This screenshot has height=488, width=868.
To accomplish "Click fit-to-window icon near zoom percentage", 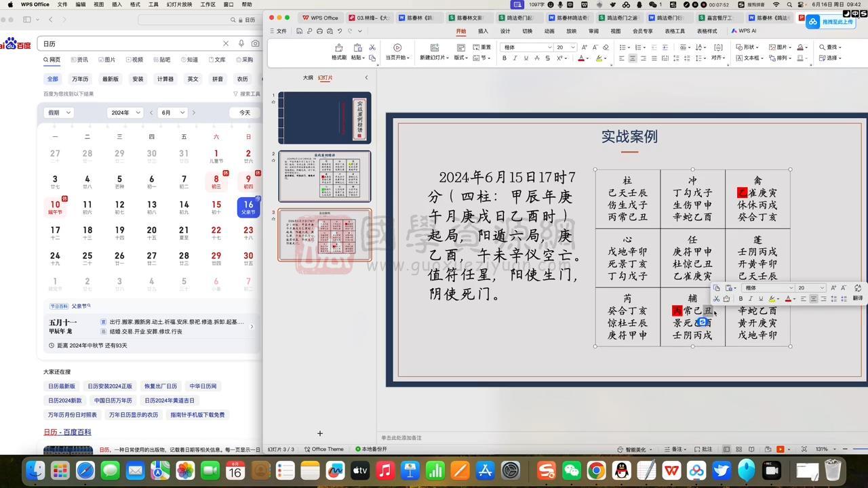I will [x=804, y=449].
